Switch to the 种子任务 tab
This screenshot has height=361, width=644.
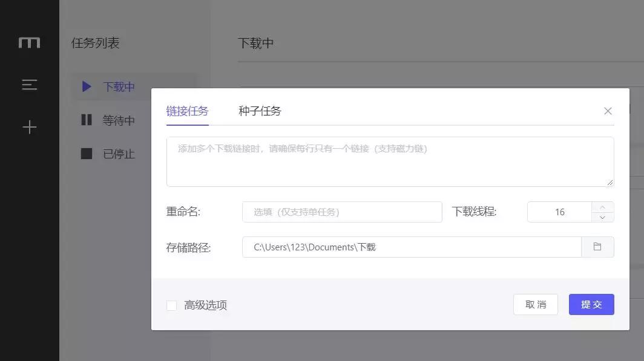point(260,111)
